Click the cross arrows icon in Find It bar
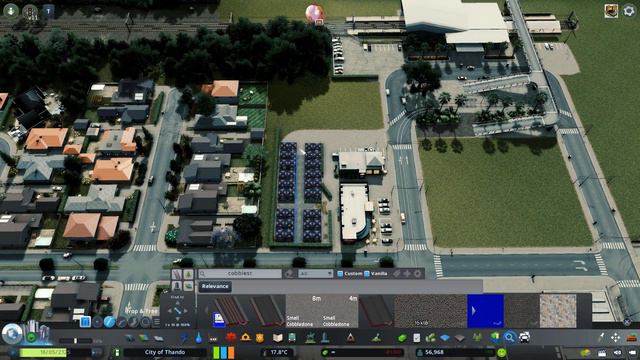Viewport: 640px width, 360px height. [407, 273]
